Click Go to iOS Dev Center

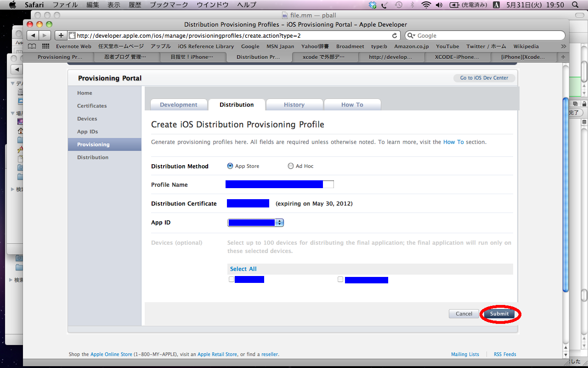tap(484, 78)
